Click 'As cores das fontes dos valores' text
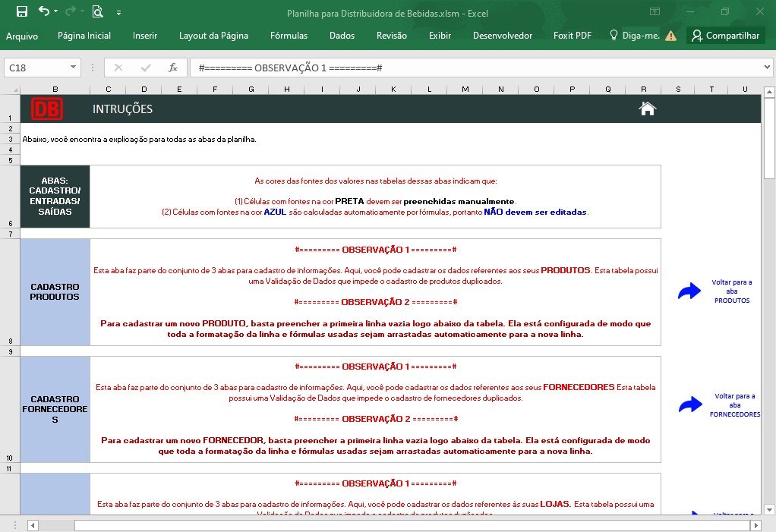 tap(376, 181)
